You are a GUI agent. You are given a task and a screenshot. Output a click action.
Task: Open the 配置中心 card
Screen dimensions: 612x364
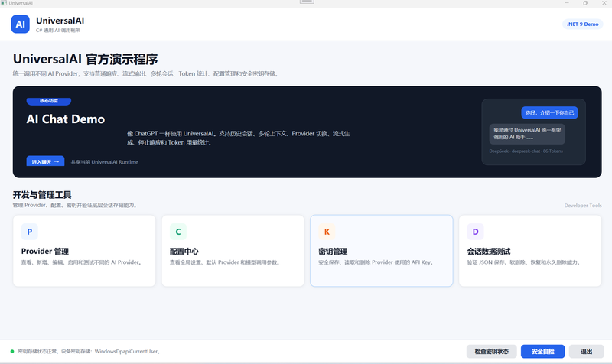click(x=233, y=251)
